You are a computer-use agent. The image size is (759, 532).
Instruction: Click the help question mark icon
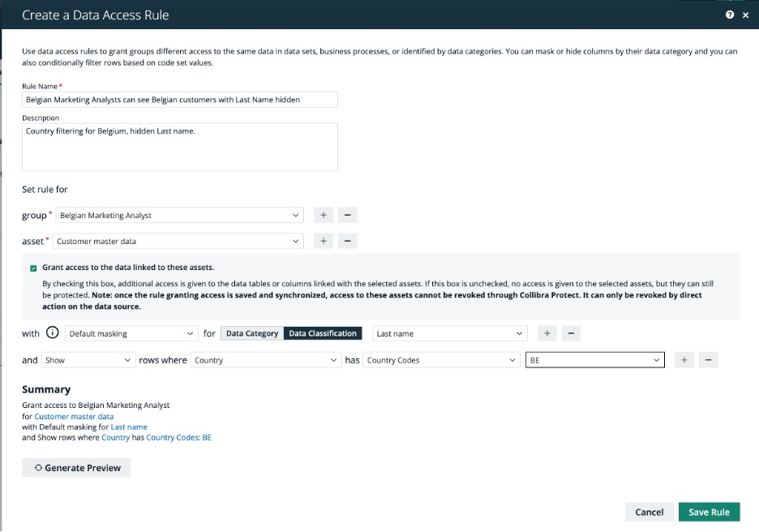pyautogui.click(x=730, y=15)
